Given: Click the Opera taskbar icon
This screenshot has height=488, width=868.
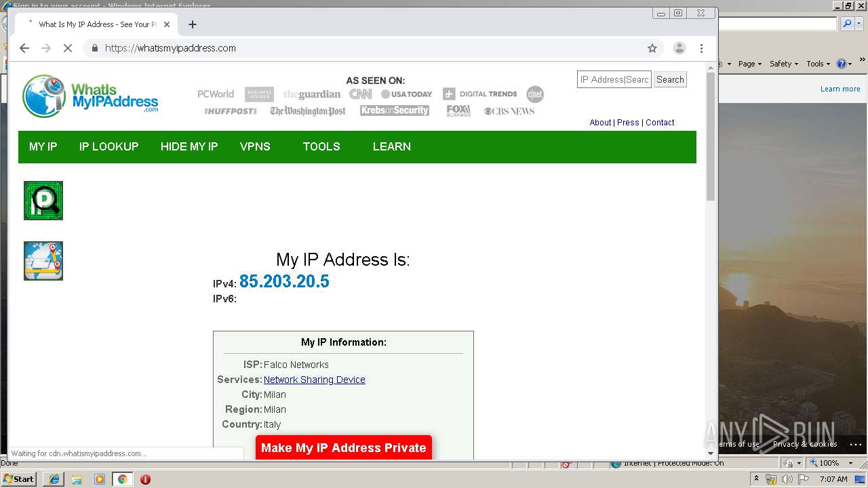Looking at the screenshot, I should click(145, 479).
